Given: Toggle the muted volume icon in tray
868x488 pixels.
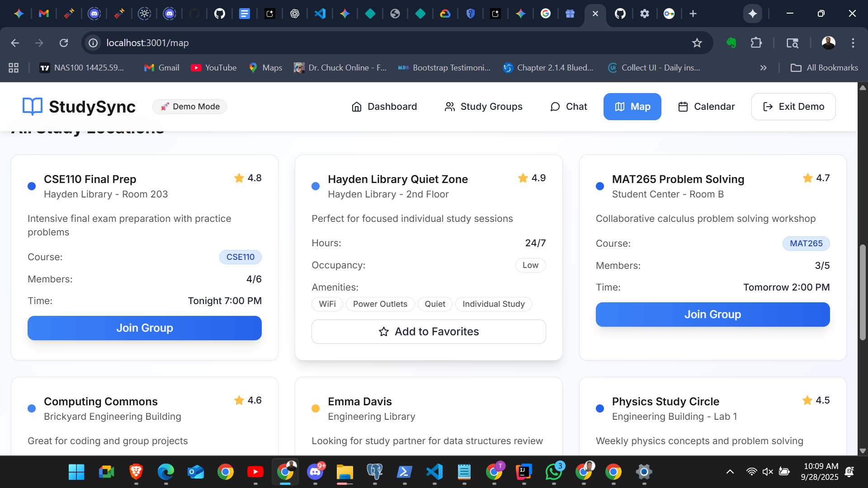Looking at the screenshot, I should (x=767, y=472).
